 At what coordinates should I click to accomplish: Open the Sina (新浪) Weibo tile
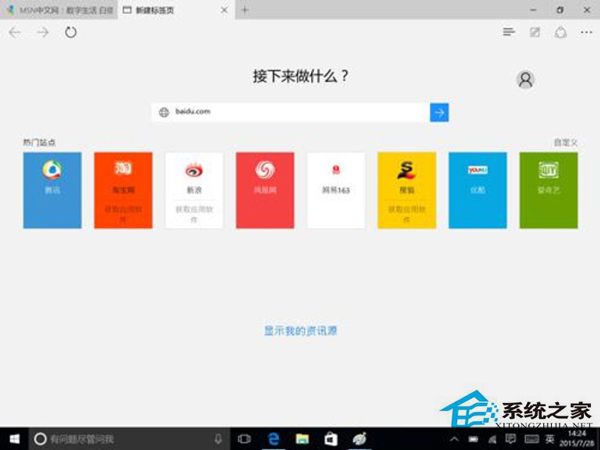pyautogui.click(x=194, y=190)
